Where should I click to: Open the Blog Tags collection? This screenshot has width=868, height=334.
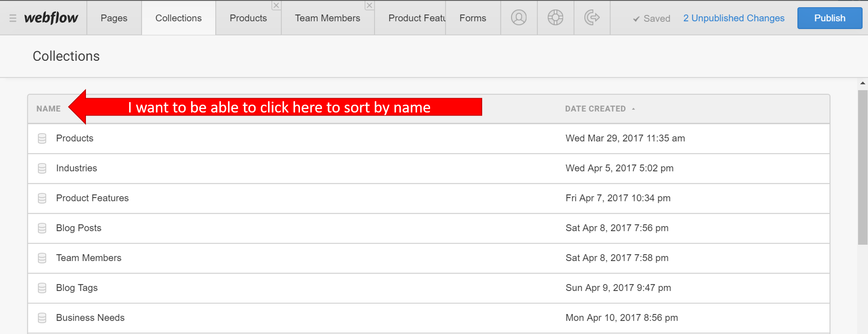pos(429,288)
